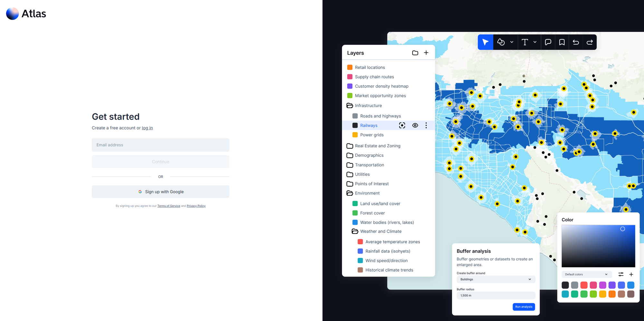Open the Privacy Policy link
The image size is (644, 321).
click(196, 206)
